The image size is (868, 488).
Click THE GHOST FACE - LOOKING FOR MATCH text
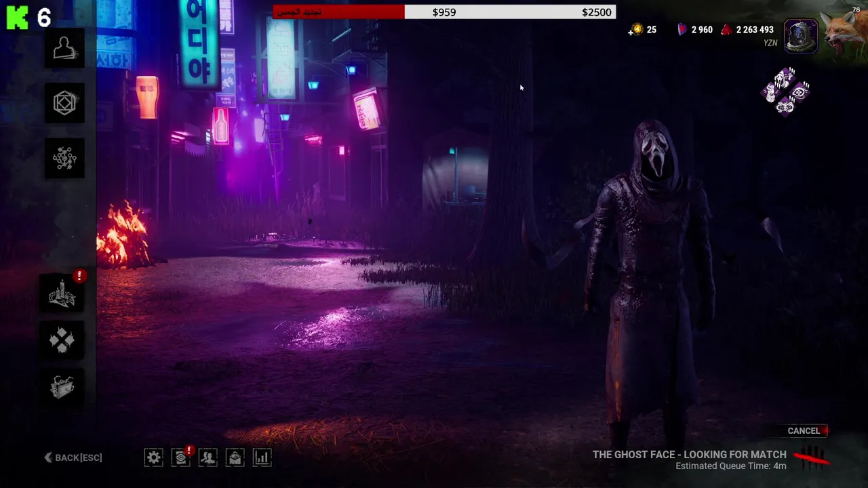click(690, 455)
